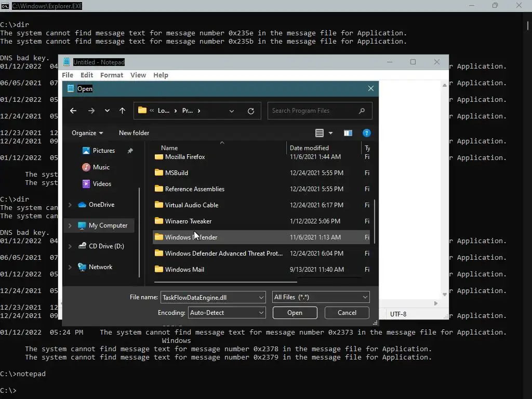The image size is (532, 399).
Task: Click the search magnifier icon
Action: [362, 111]
